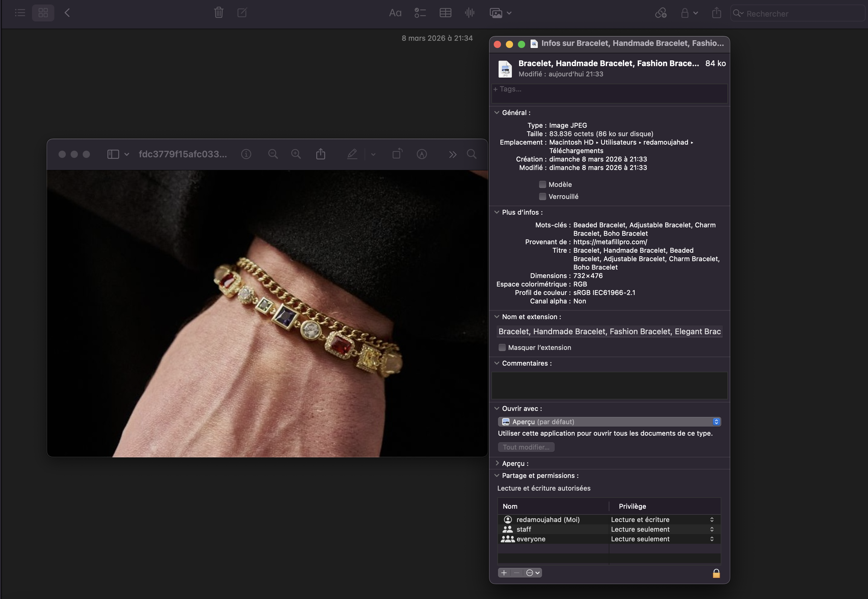Compose a new note
This screenshot has height=599, width=868.
[242, 13]
